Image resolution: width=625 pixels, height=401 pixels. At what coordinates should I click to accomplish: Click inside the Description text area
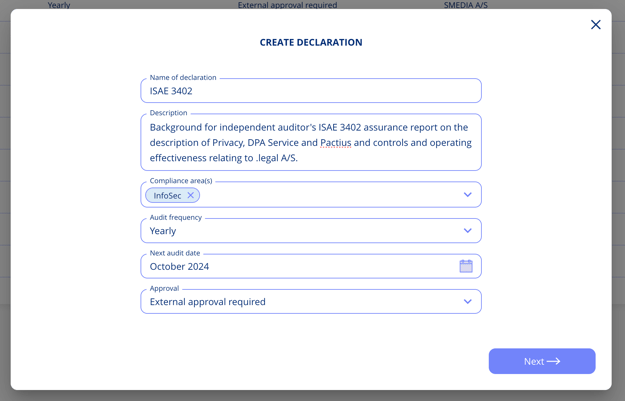click(310, 142)
